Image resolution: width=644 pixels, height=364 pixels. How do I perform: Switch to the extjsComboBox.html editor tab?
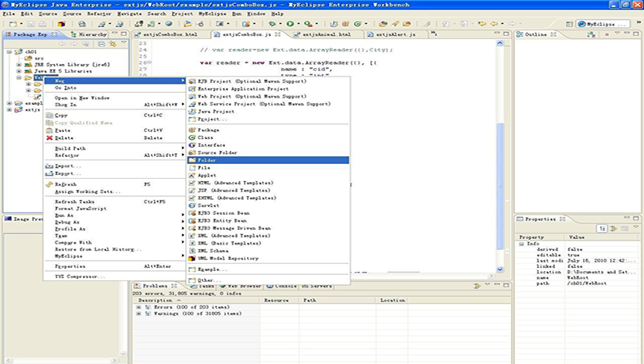tap(170, 35)
